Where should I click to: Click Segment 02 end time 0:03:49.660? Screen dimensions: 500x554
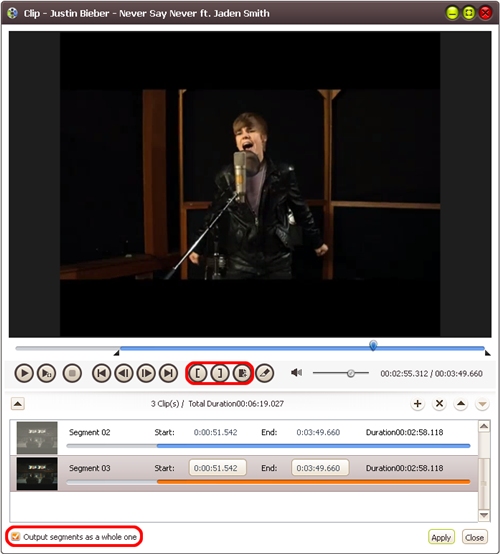tap(318, 432)
